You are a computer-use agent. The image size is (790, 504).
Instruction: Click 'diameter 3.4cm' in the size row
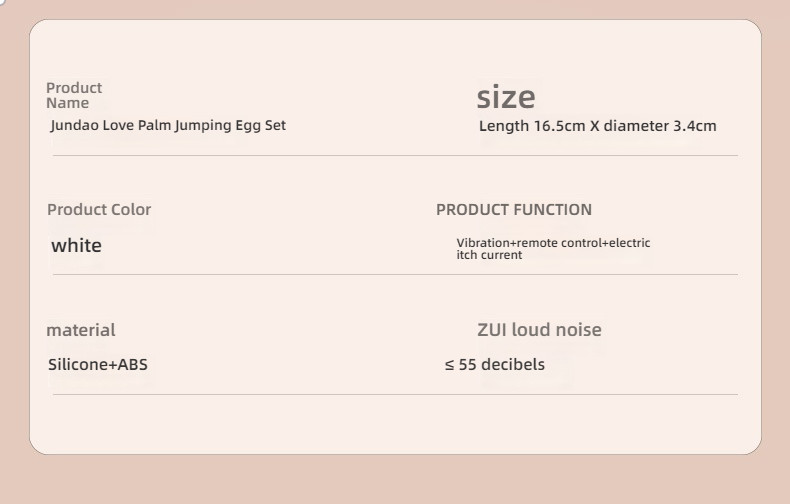coord(660,126)
